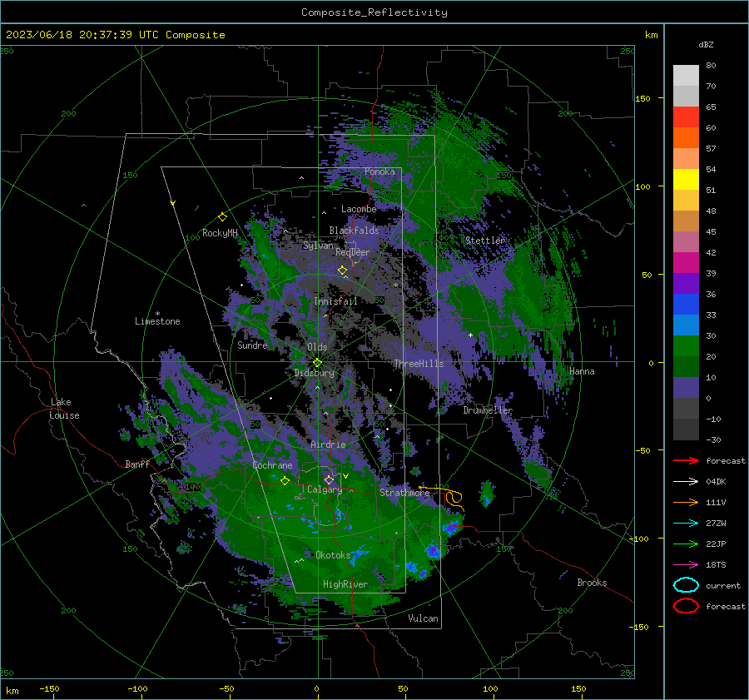
Task: Click the Ponoka city label
Action: (x=379, y=171)
